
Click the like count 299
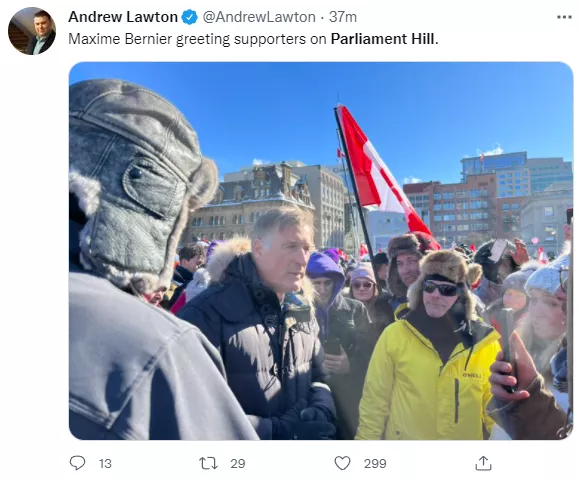[x=375, y=464]
